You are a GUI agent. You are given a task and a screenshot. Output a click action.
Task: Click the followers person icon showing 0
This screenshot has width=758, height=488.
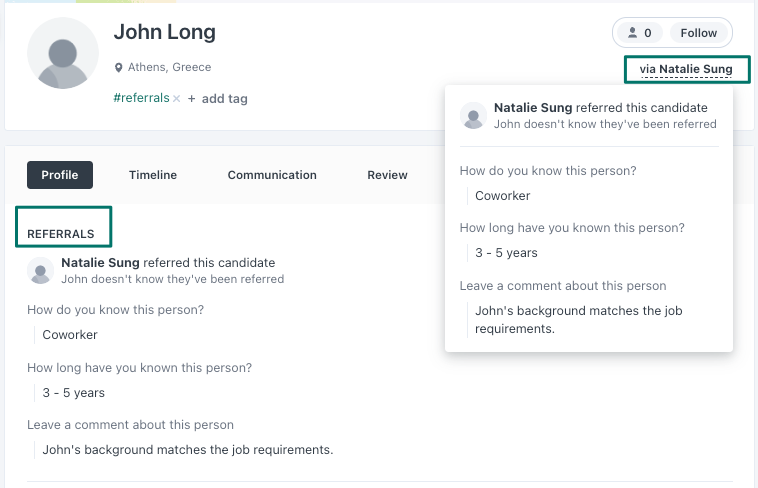(x=633, y=33)
